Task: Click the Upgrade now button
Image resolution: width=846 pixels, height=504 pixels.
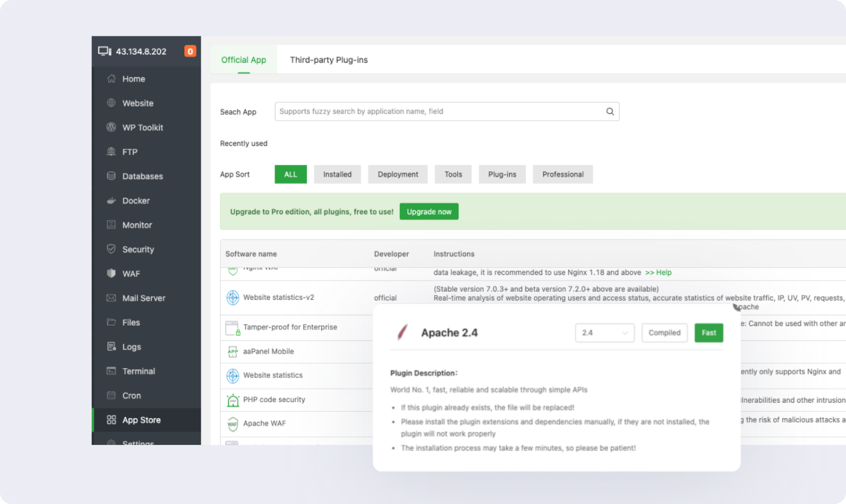Action: (429, 212)
